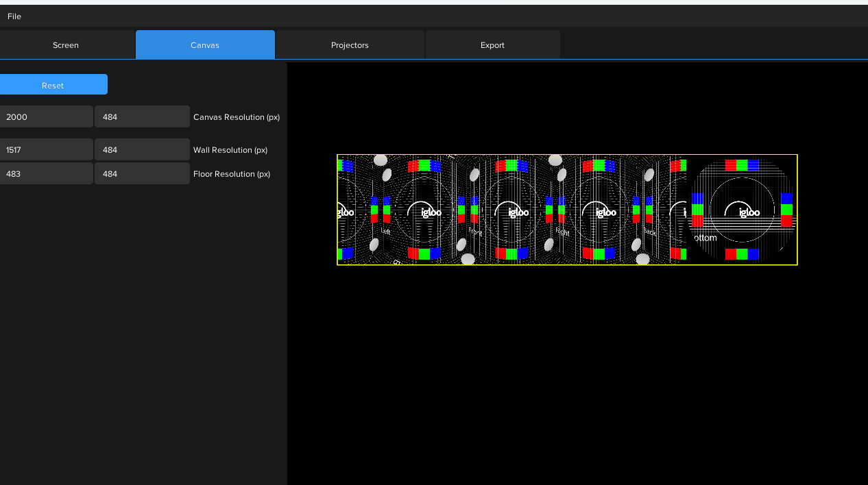The width and height of the screenshot is (868, 485).
Task: Select the floor width field showing 483
Action: [x=46, y=173]
